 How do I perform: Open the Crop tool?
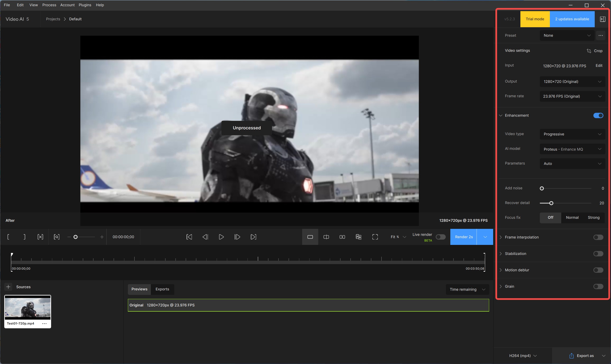[x=594, y=51]
